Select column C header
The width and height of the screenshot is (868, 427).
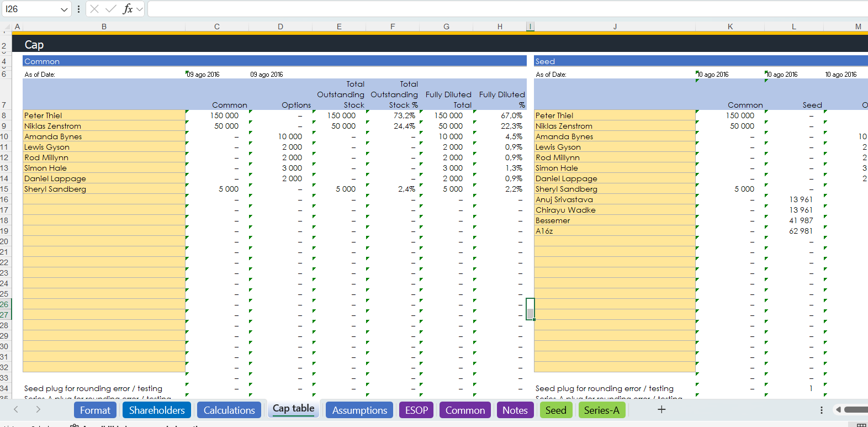[217, 27]
